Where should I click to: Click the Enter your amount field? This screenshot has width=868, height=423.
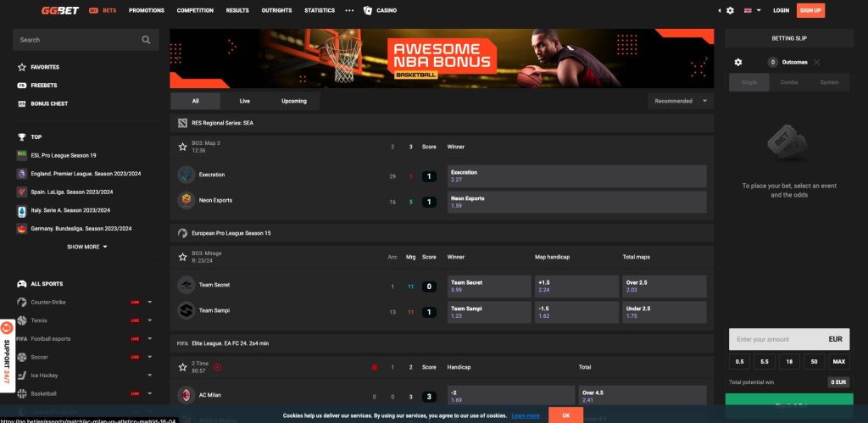coord(776,339)
